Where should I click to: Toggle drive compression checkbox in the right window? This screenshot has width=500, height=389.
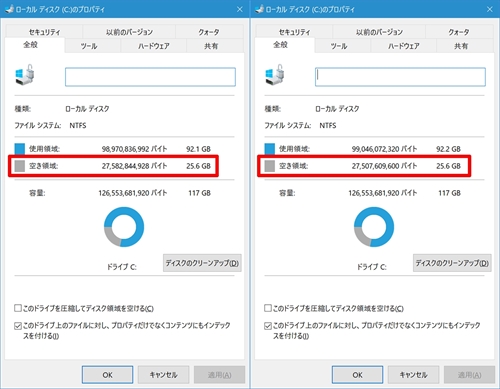[268, 308]
